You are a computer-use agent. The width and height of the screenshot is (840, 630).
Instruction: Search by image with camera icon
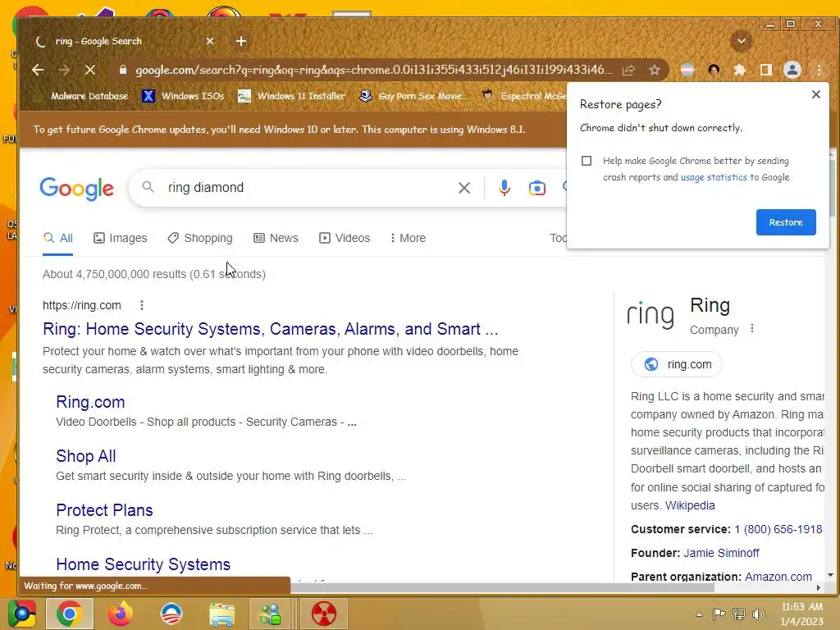pyautogui.click(x=536, y=188)
